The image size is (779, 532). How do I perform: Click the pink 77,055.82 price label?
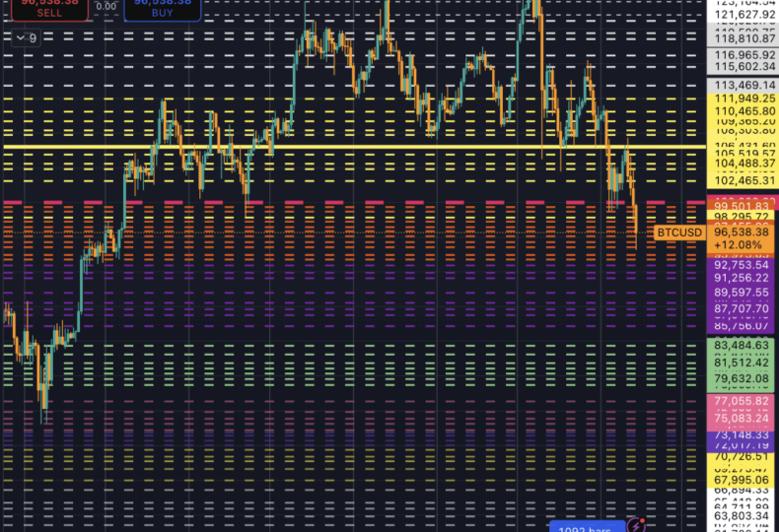coord(742,402)
